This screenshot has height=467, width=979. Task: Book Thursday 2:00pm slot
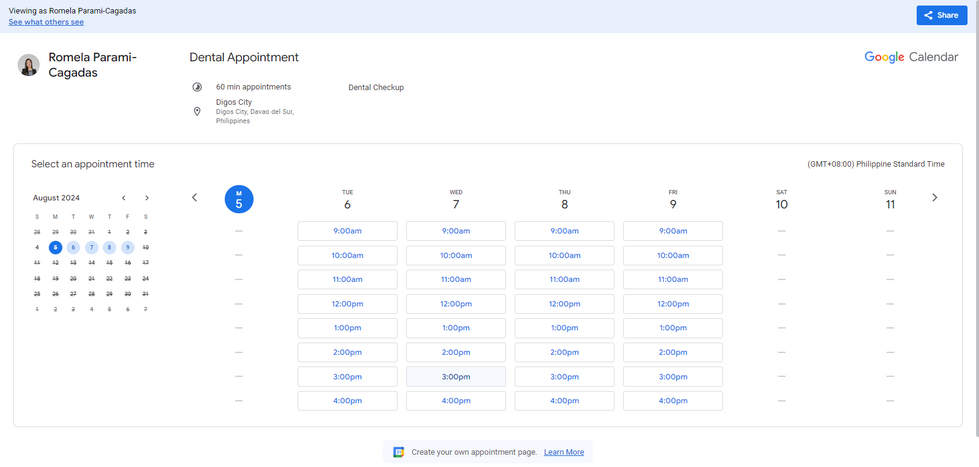564,352
